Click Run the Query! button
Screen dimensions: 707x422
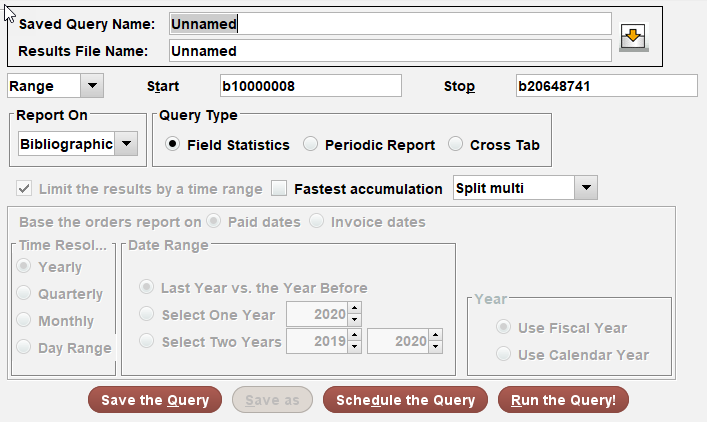click(x=563, y=400)
